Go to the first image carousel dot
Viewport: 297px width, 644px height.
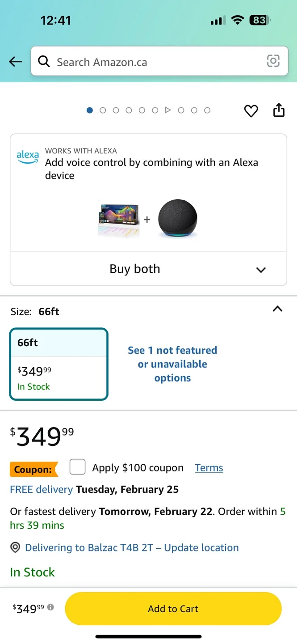90,110
